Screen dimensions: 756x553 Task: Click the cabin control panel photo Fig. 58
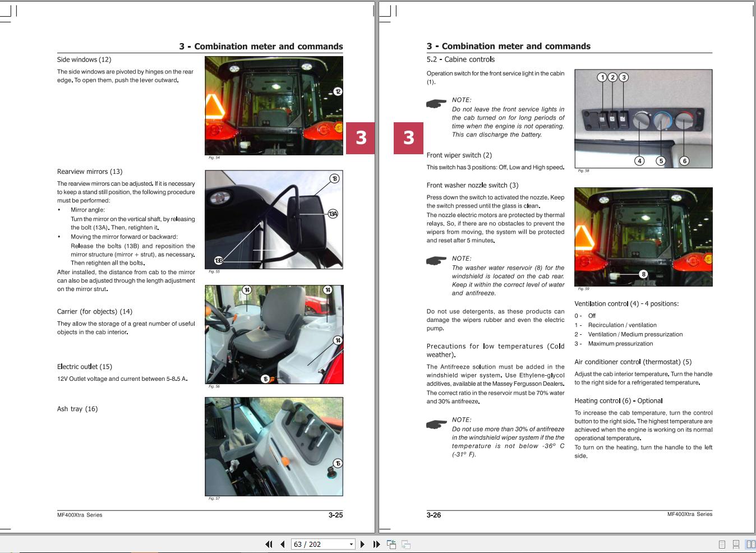click(643, 118)
